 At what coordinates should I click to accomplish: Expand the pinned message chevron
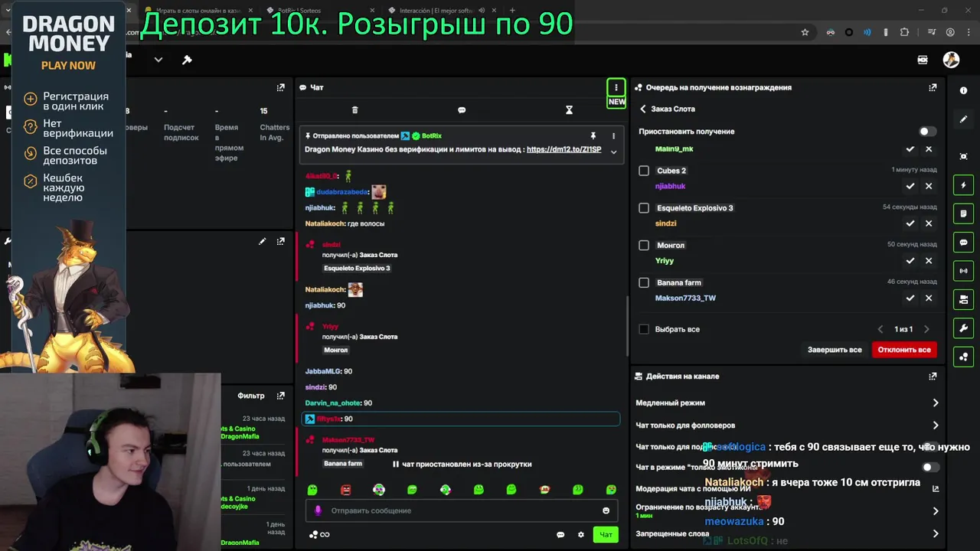point(613,152)
